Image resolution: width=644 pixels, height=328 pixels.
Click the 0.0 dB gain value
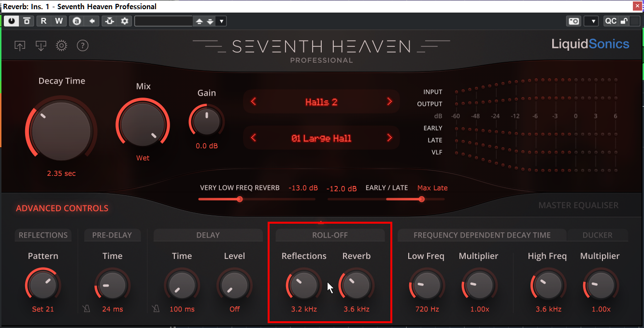pos(207,146)
